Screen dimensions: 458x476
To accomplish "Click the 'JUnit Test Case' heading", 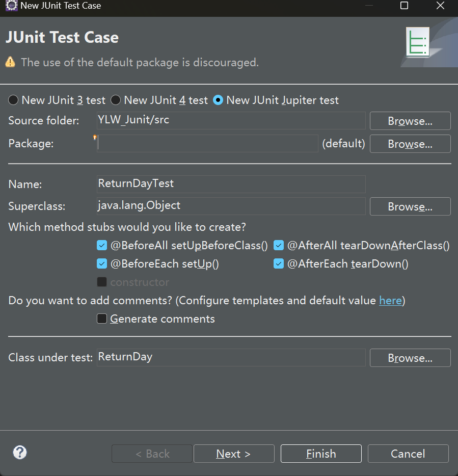I will pos(62,37).
